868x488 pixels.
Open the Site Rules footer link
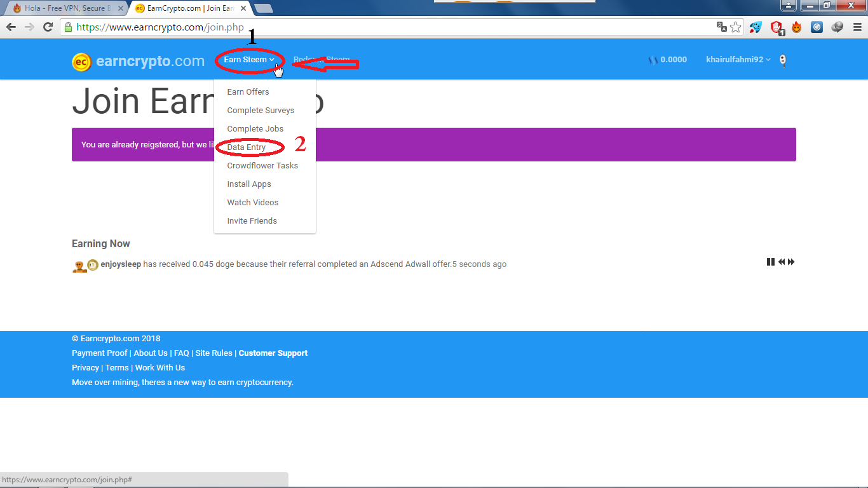214,353
